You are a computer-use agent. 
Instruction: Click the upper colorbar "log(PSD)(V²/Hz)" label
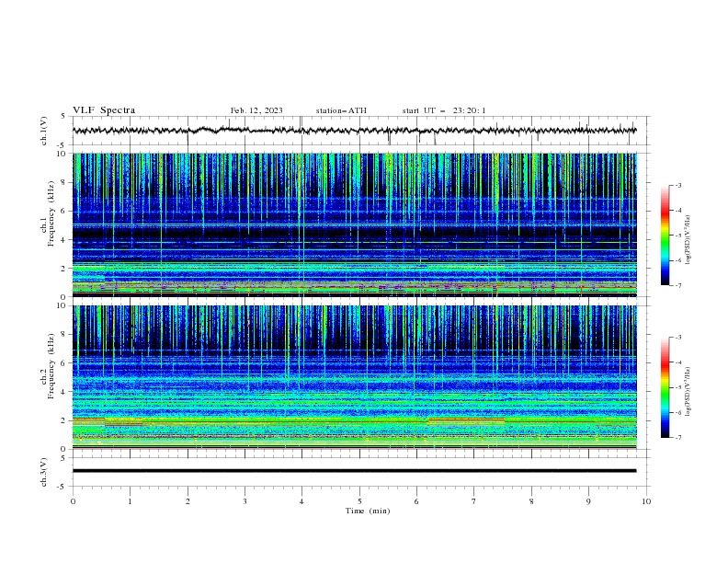(688, 240)
